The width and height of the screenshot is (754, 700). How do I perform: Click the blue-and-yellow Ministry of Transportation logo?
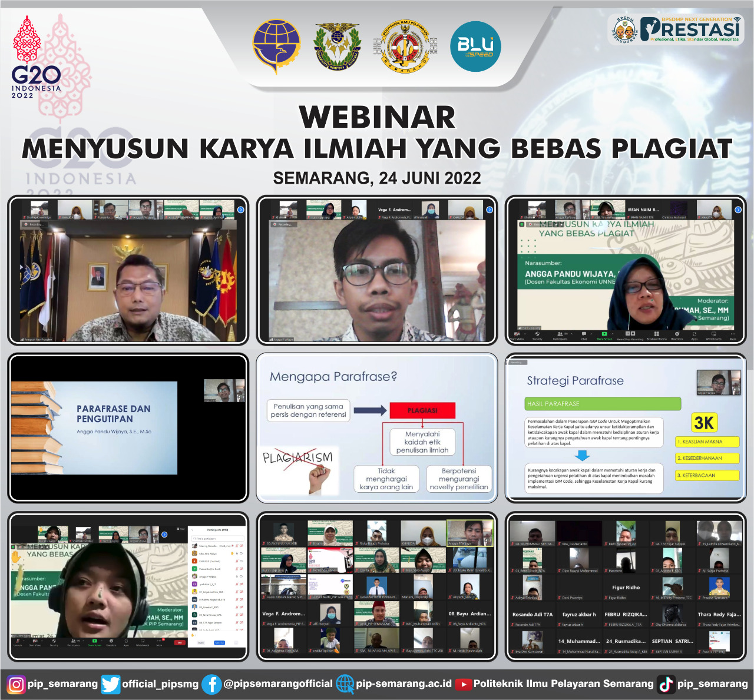(277, 47)
